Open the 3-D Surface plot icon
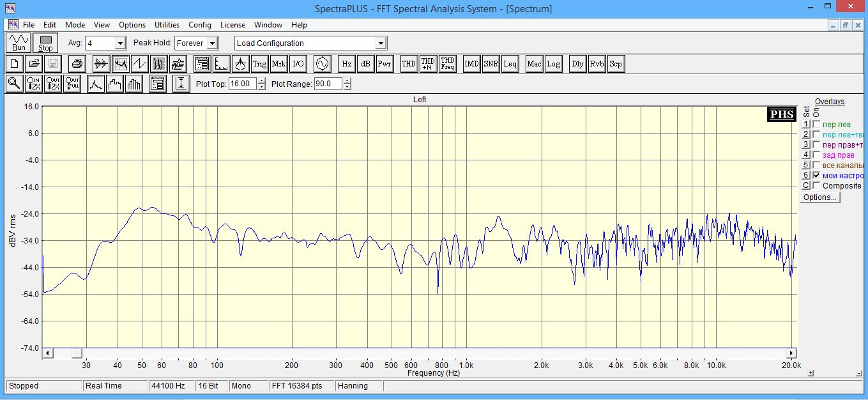This screenshot has height=400, width=868. [x=178, y=64]
